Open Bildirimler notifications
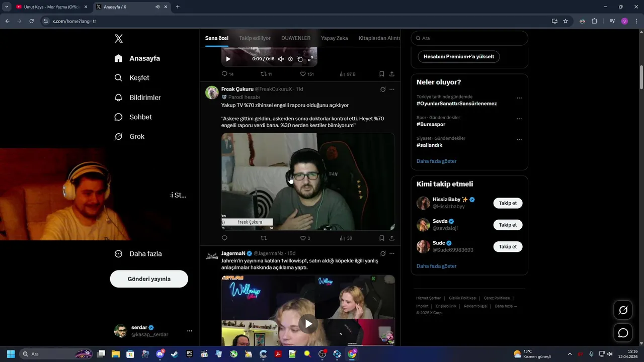Image resolution: width=644 pixels, height=362 pixels. tap(137, 98)
